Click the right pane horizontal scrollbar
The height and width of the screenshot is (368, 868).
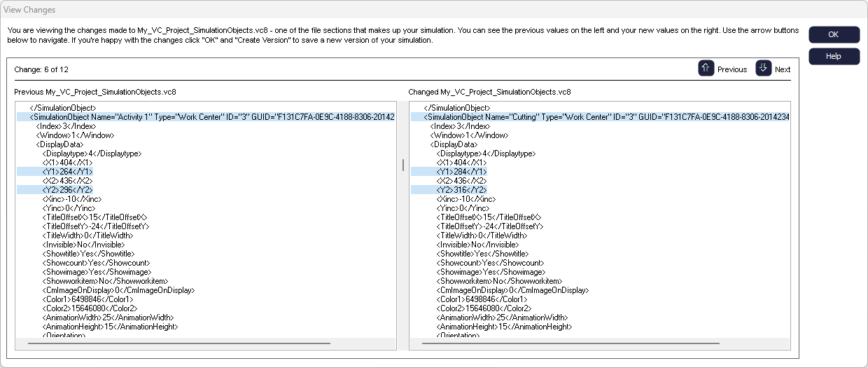pyautogui.click(x=573, y=343)
